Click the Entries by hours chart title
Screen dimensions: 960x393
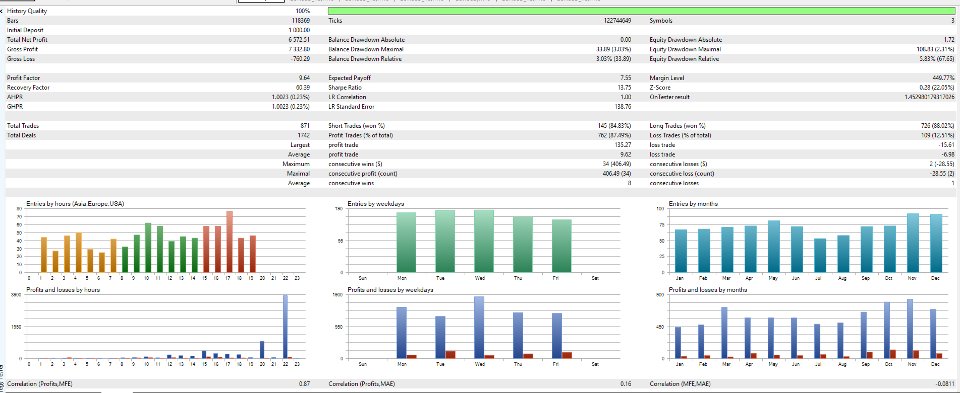point(75,204)
